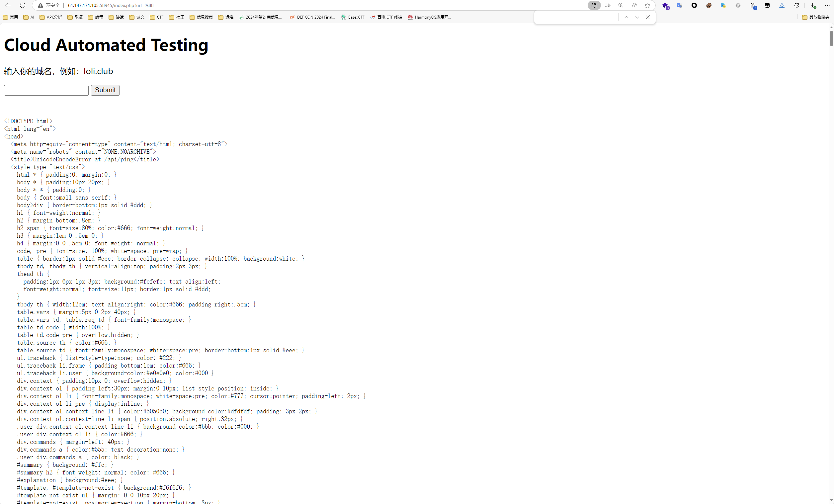The width and height of the screenshot is (834, 504).
Task: Open the 渗透 bookmarks folder
Action: (x=117, y=17)
